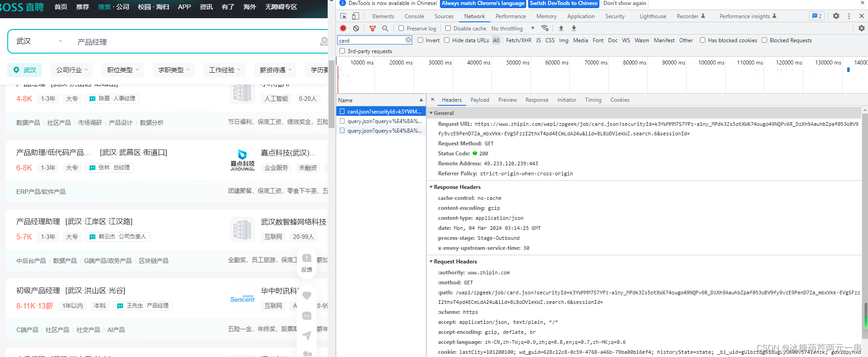Open the network search magnifier
The image size is (868, 357).
[x=385, y=28]
